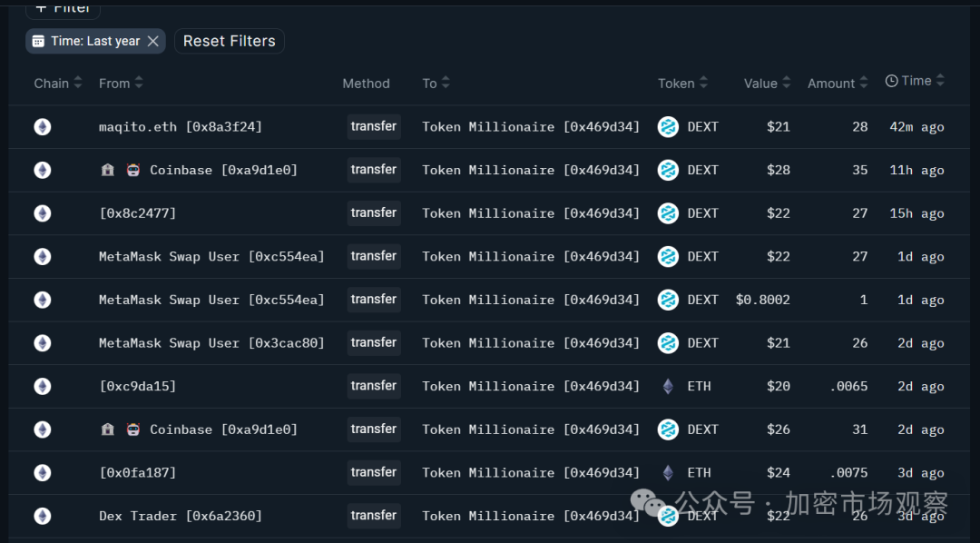The height and width of the screenshot is (543, 980).
Task: Click the transfer badge in the [0x8c2477] row
Action: click(374, 212)
